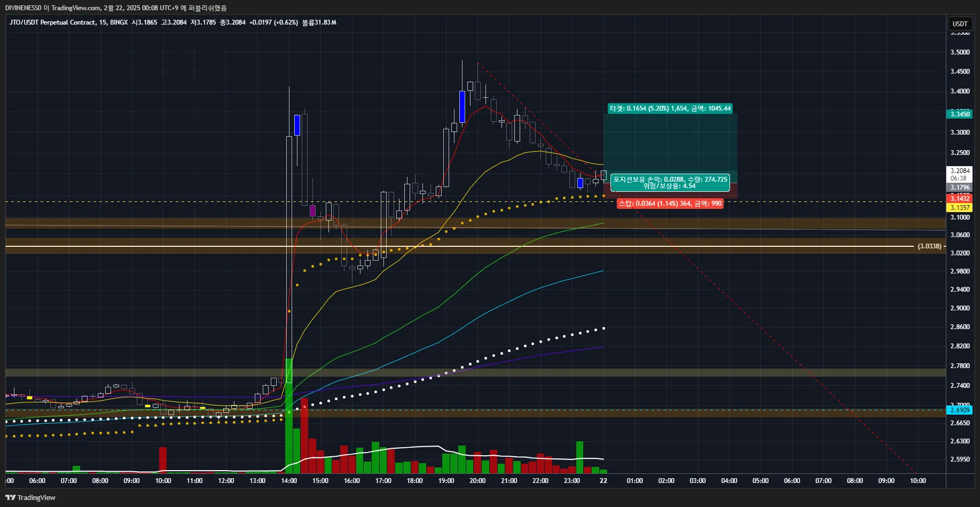Click the low value 저3.1785

203,22
